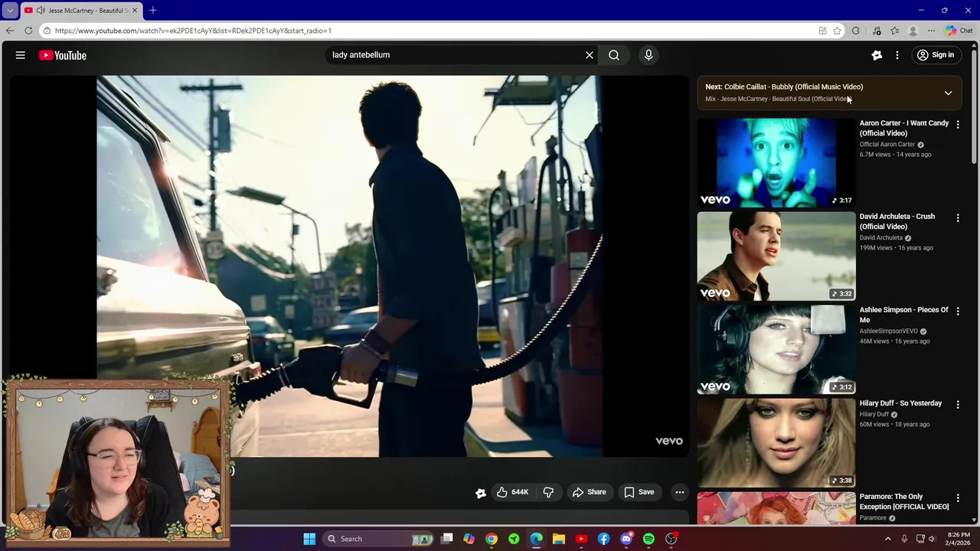The height and width of the screenshot is (551, 980).
Task: Visit Official Aaron Carter channel
Action: tap(887, 144)
